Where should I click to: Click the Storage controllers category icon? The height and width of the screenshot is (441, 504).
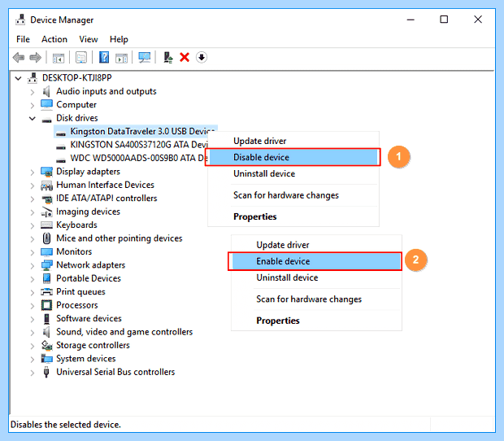[47, 345]
